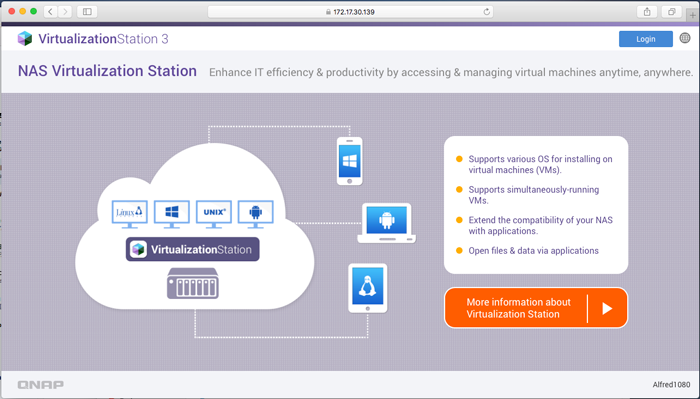Show all tabs overview button

(671, 12)
